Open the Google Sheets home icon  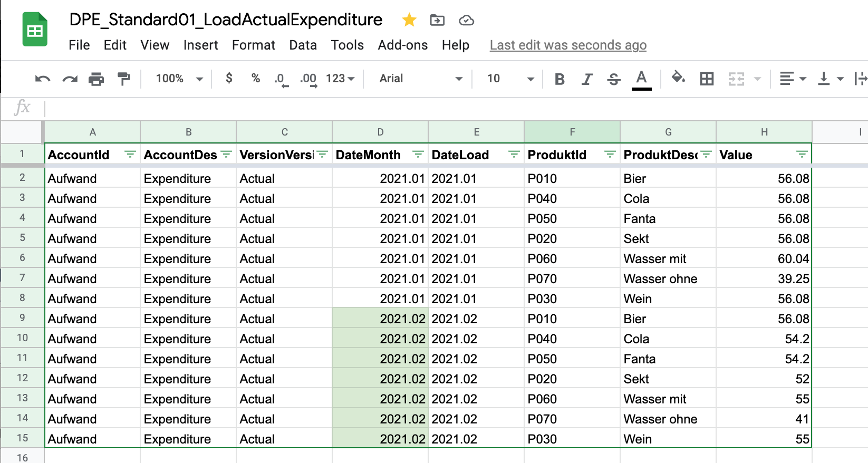35,30
